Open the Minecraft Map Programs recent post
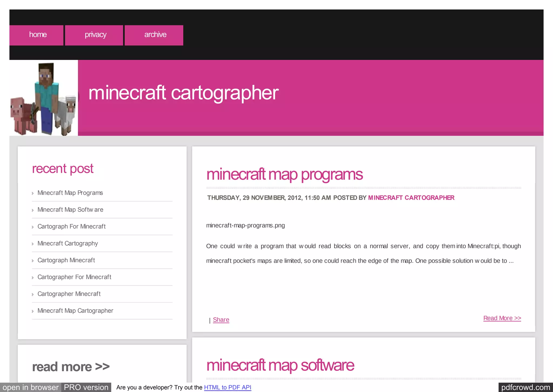 (x=70, y=193)
